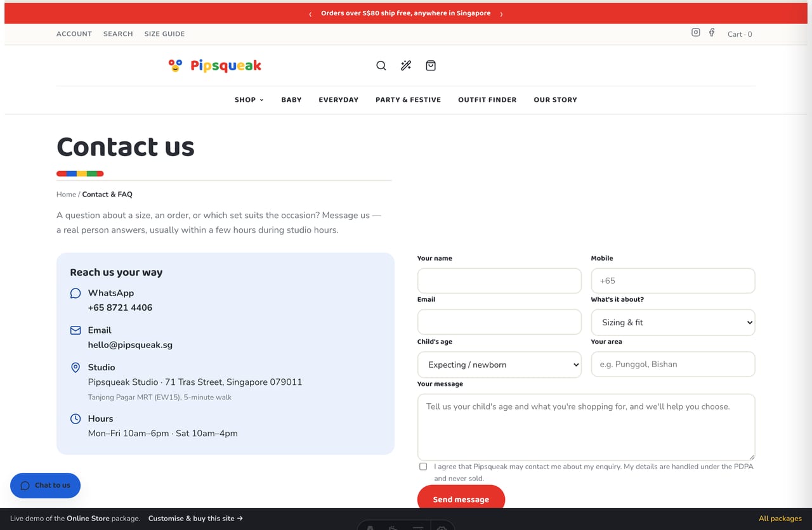Viewport: 812px width, 530px height.
Task: Click Online Store in the demo bar
Action: [88, 518]
